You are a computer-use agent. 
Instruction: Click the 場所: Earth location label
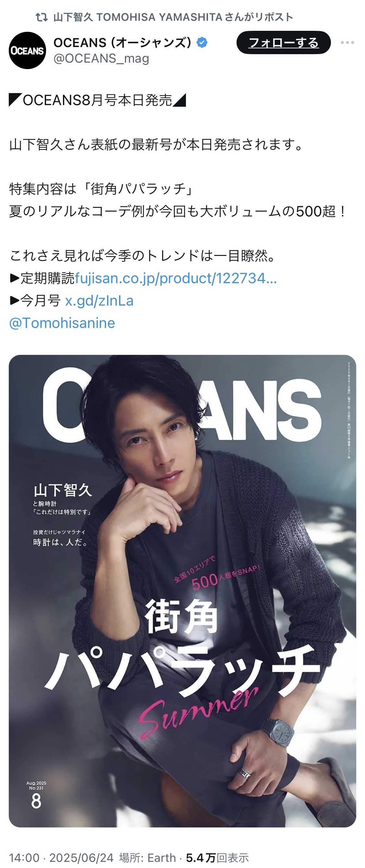(147, 858)
